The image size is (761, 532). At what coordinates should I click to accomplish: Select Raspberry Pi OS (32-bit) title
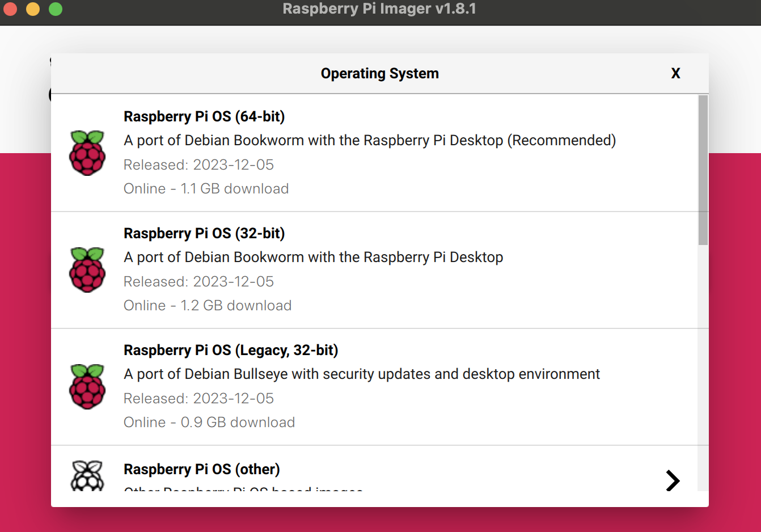point(204,233)
